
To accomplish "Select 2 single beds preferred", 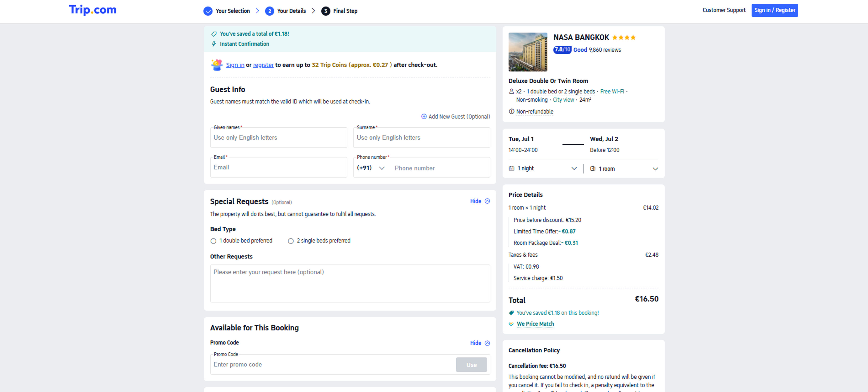I will (x=291, y=241).
